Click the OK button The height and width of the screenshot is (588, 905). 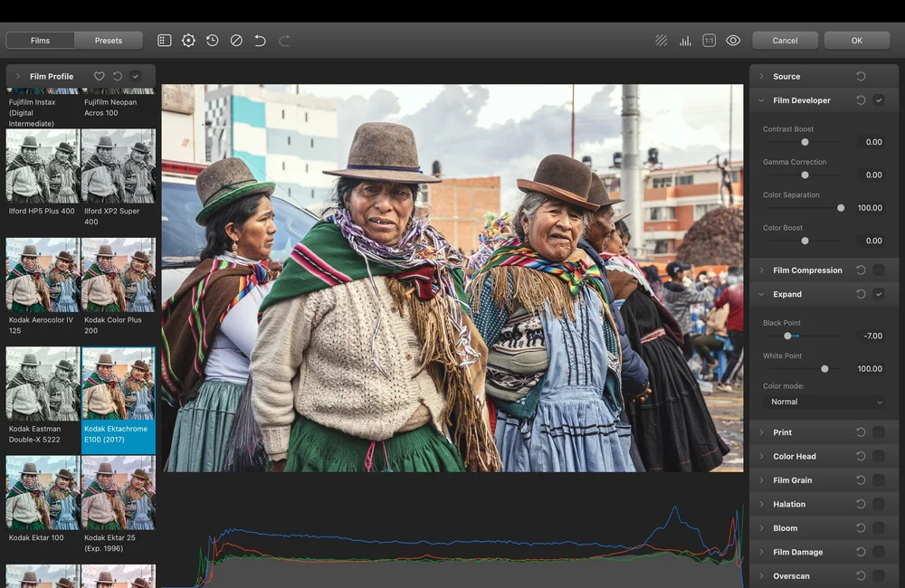[856, 41]
